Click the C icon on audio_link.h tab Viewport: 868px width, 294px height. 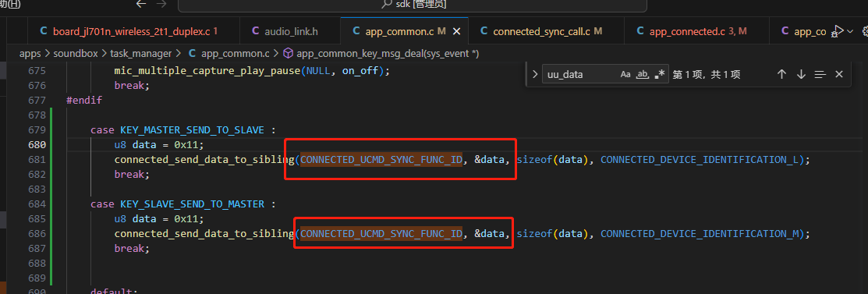pyautogui.click(x=255, y=31)
